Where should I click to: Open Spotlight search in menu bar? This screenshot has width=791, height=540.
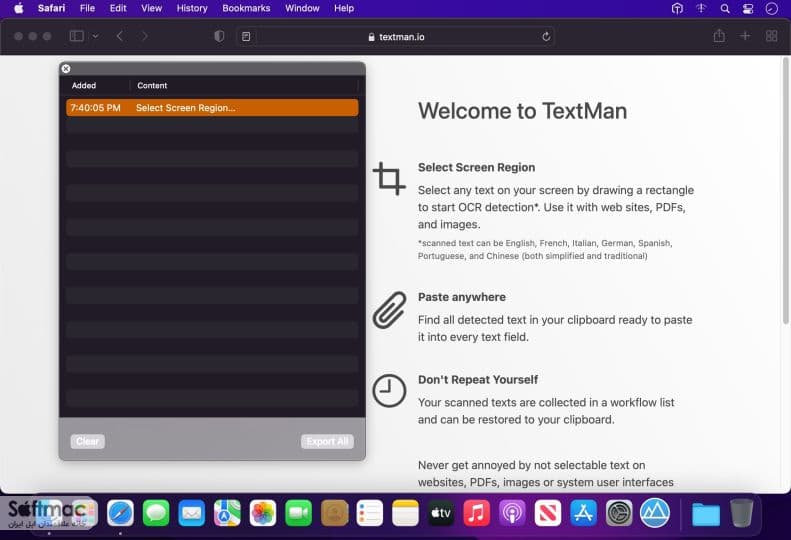[x=725, y=8]
